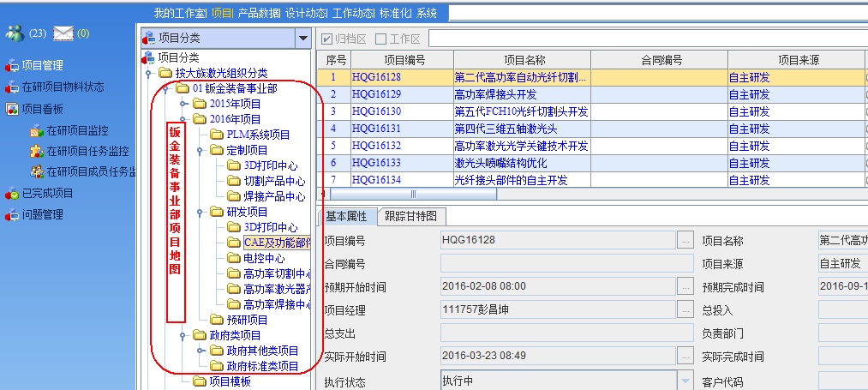The width and height of the screenshot is (868, 390).
Task: Click 在研项目成员任务 people icon
Action: point(37,171)
